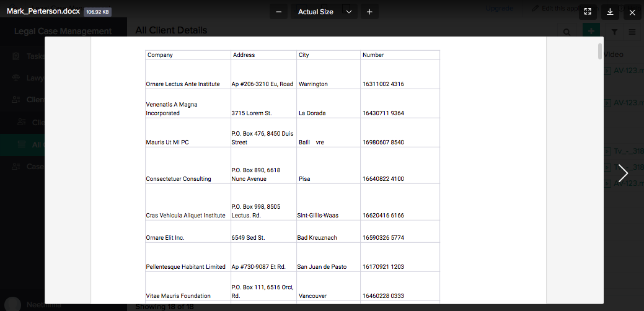The height and width of the screenshot is (311, 644).
Task: Click the Pisa city cell
Action: tap(329, 165)
